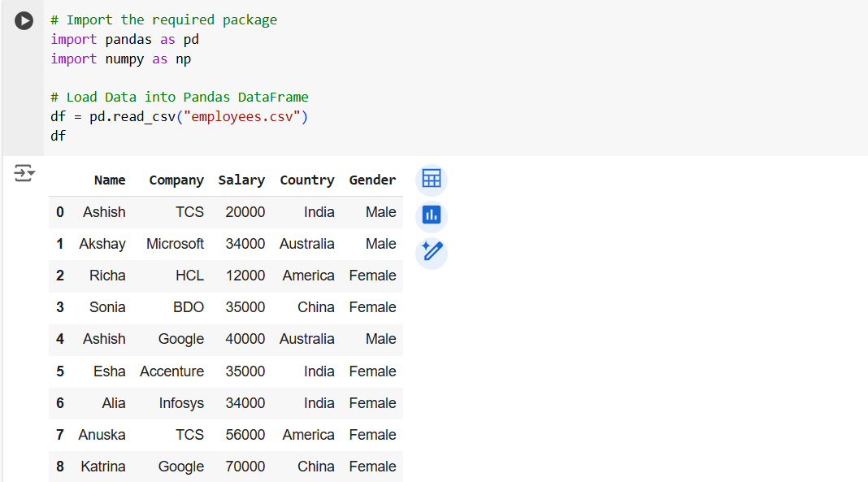Image resolution: width=868 pixels, height=482 pixels.
Task: Toggle cell output options icon
Action: [24, 172]
